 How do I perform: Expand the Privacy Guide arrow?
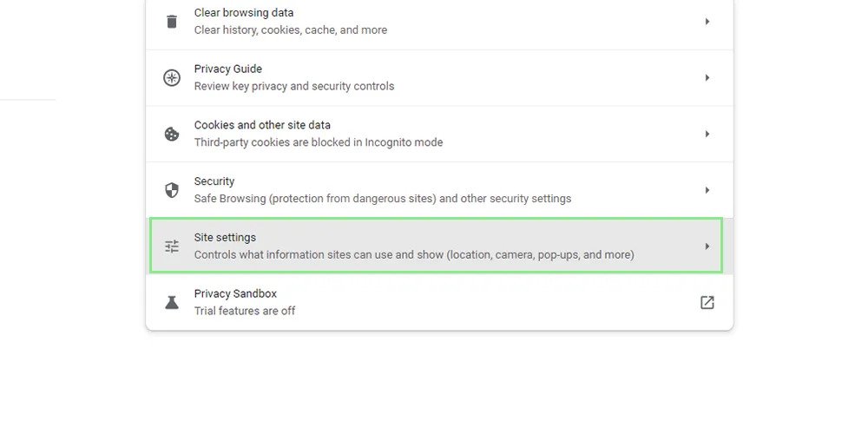coord(707,78)
